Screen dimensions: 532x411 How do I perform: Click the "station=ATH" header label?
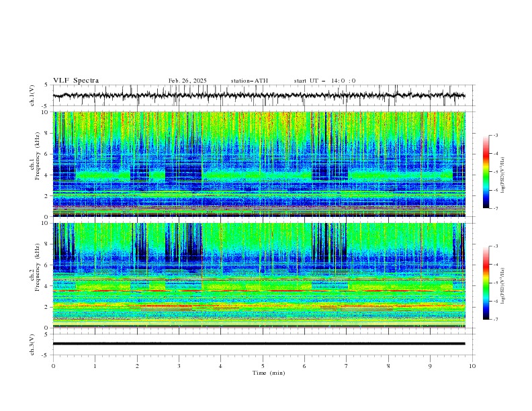(249, 81)
